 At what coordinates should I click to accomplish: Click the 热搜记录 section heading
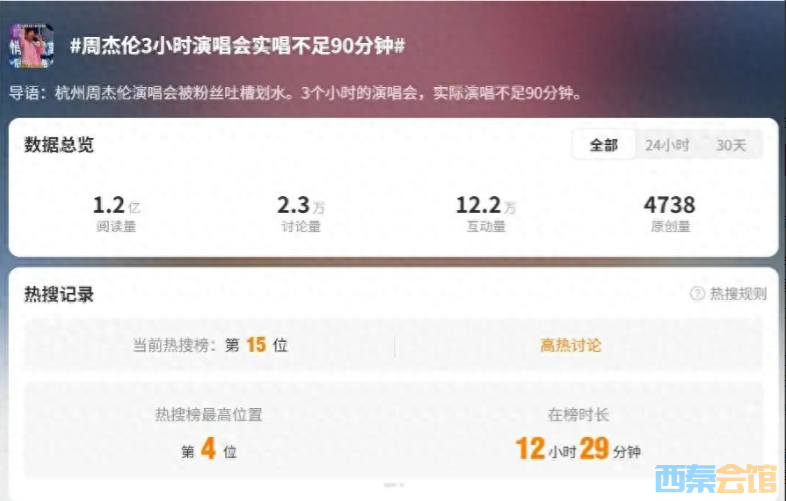[59, 294]
